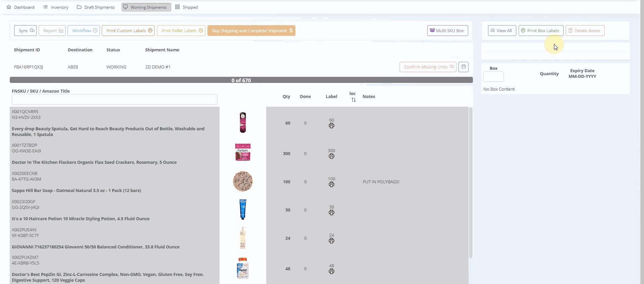Click Print Box Labels button
The width and height of the screenshot is (644, 284).
click(x=540, y=31)
